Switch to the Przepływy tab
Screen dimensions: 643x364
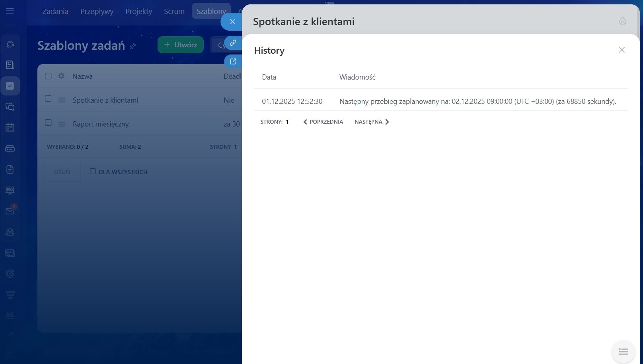[x=97, y=11]
